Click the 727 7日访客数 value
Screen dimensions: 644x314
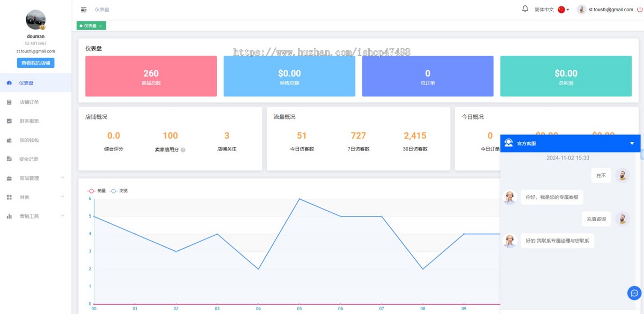pos(358,136)
